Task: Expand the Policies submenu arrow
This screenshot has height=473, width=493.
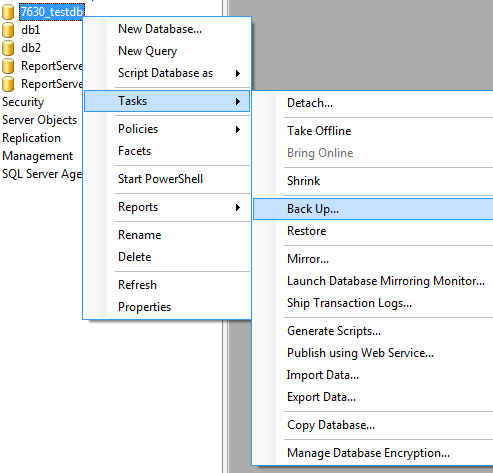Action: click(238, 129)
